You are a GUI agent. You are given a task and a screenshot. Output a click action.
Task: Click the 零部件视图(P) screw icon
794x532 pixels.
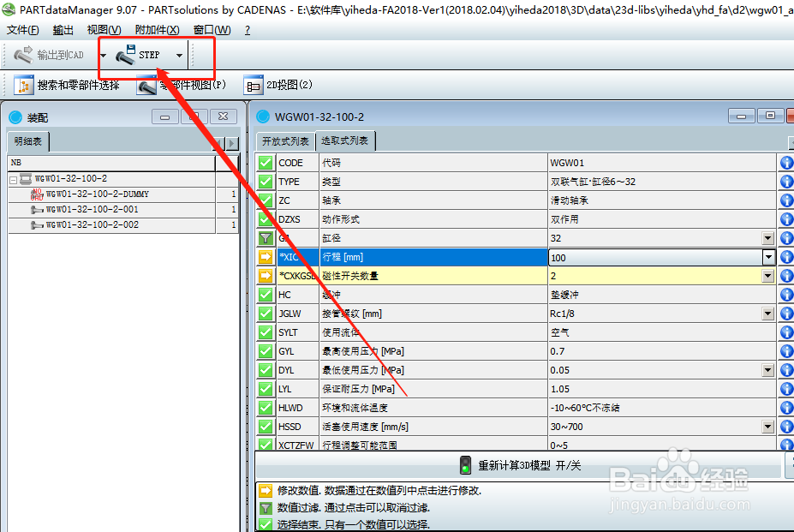(x=142, y=87)
